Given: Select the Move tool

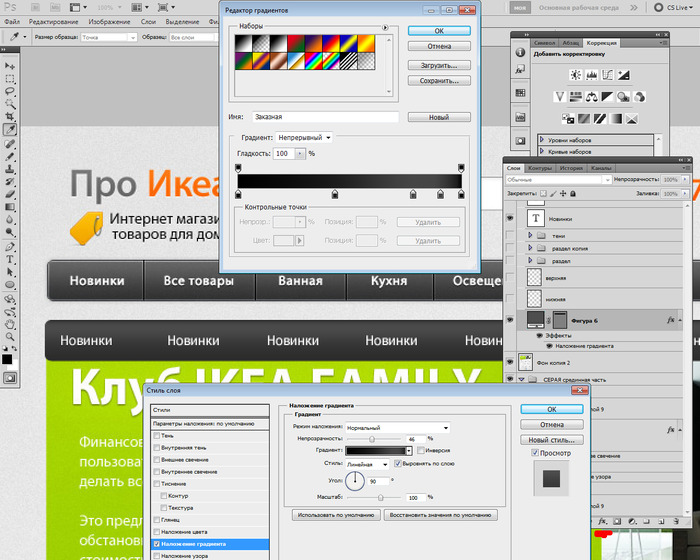Looking at the screenshot, I should 9,66.
